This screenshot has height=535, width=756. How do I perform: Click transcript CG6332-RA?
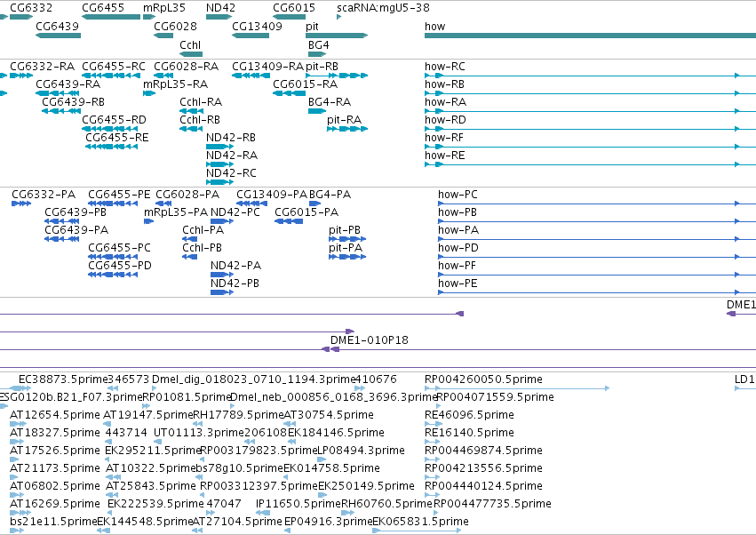click(42, 66)
